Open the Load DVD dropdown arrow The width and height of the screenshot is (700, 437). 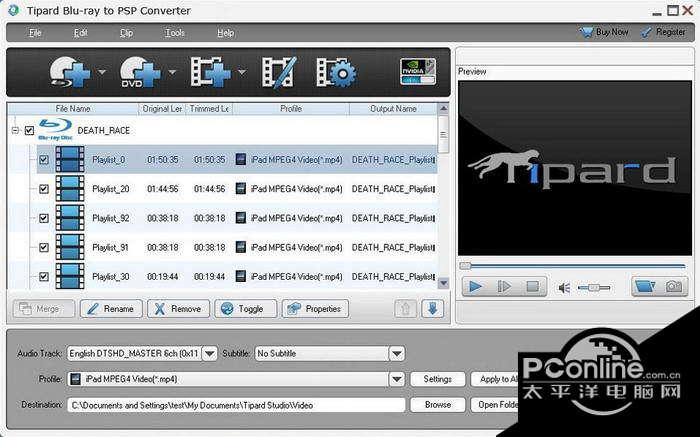[x=172, y=72]
